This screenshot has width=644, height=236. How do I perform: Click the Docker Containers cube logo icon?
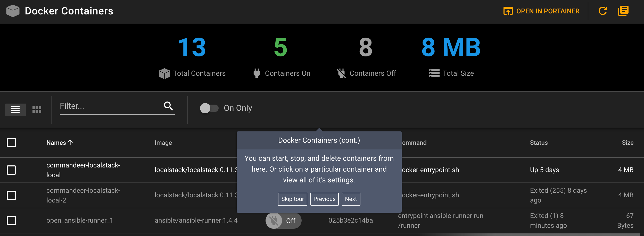point(13,11)
